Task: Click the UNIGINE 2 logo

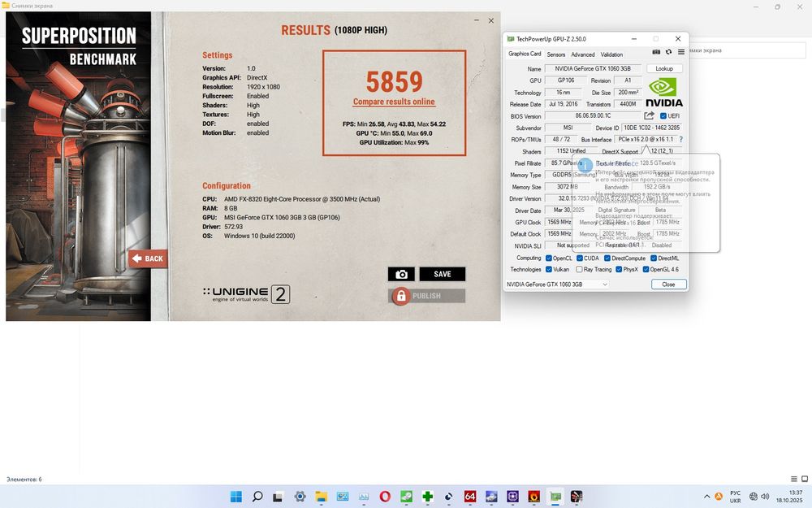Action: point(247,294)
